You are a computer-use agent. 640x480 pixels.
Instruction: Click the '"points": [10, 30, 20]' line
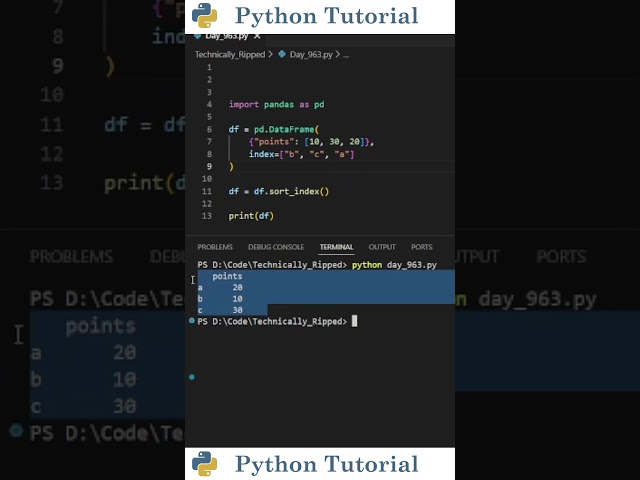(311, 142)
